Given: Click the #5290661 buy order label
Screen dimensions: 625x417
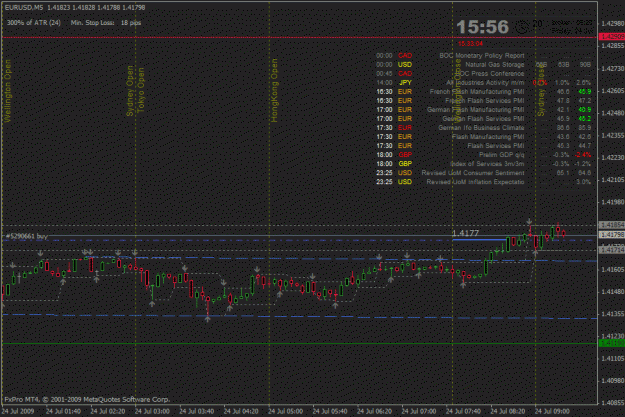Looking at the screenshot, I should [26, 236].
